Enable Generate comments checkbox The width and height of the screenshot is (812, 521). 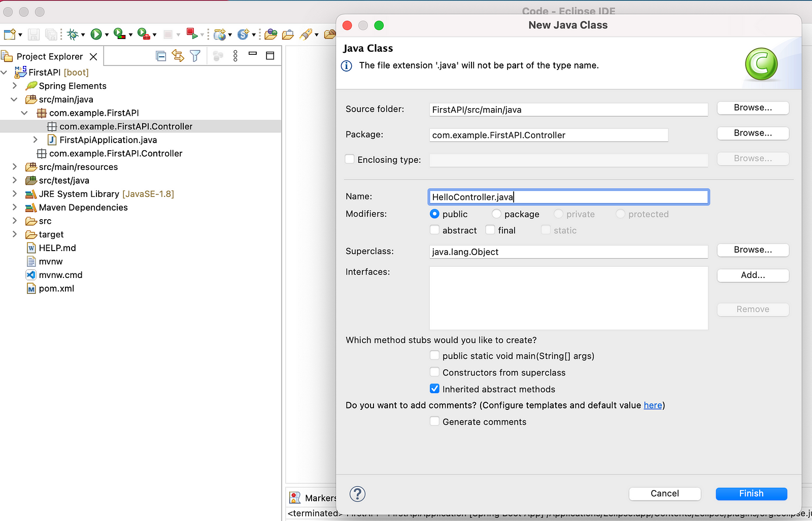tap(434, 421)
